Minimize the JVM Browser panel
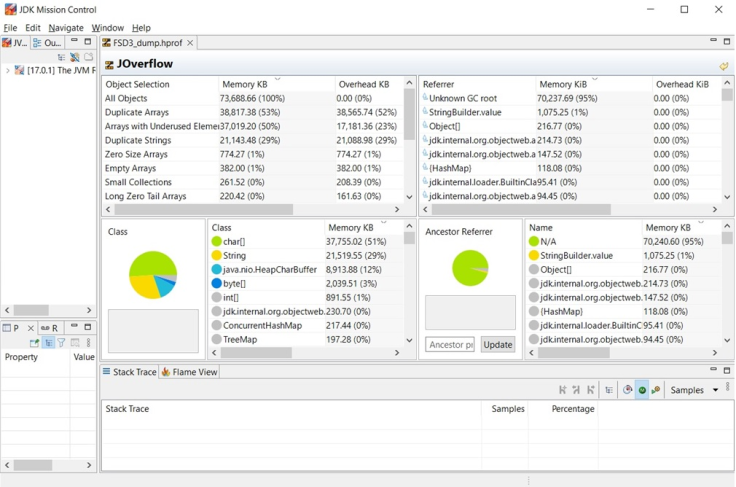The image size is (736, 487). point(74,41)
